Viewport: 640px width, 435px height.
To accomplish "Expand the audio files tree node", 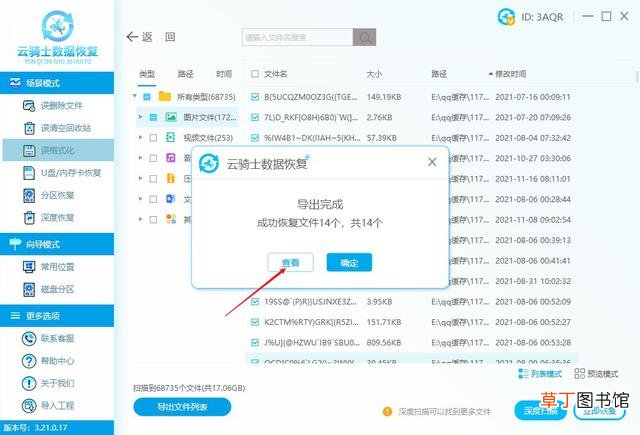I will click(140, 158).
